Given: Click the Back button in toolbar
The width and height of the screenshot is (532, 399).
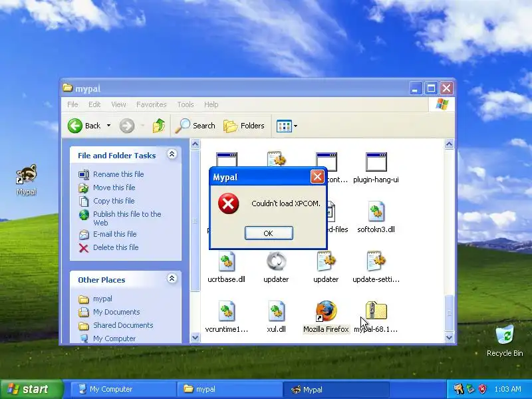Looking at the screenshot, I should [x=84, y=126].
